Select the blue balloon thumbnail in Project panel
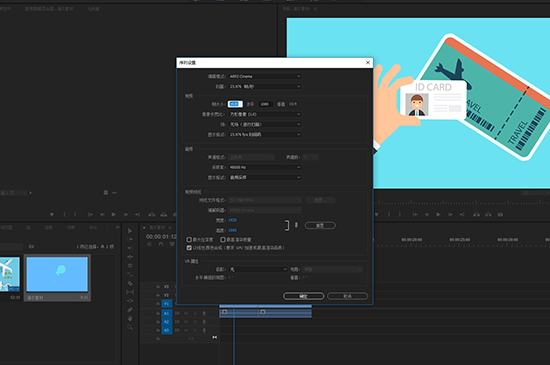 [57, 274]
